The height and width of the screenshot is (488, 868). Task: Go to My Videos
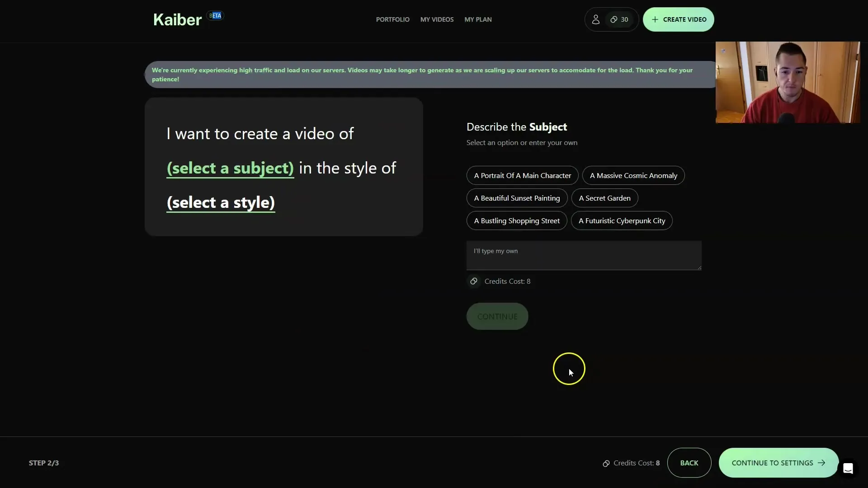coord(437,19)
